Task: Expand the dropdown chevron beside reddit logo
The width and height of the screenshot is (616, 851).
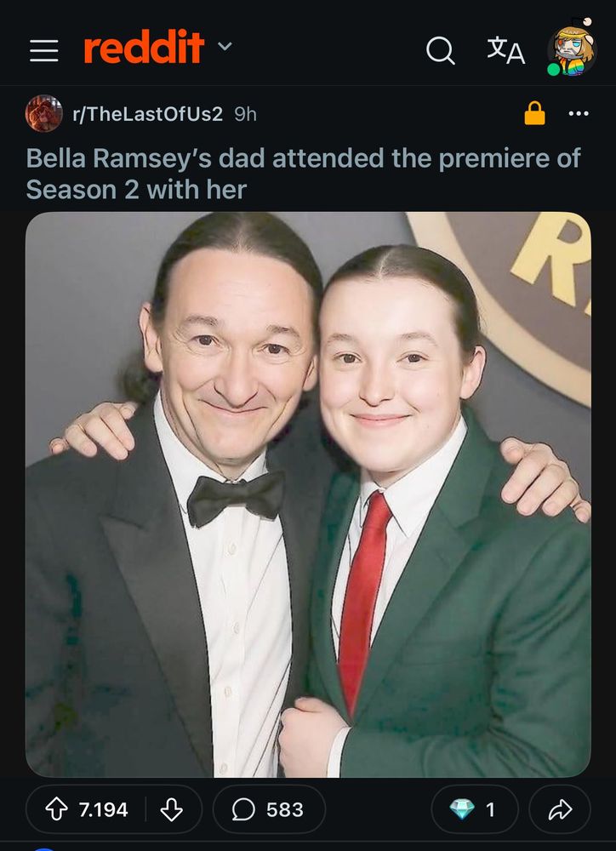Action: [x=225, y=46]
